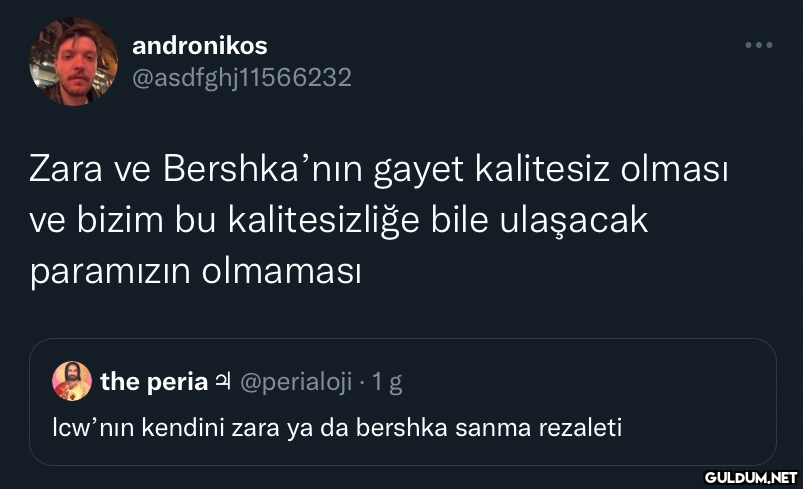Screen dimensions: 803x489
Task: Click the line 'paramızın olmaması'
Action: click(x=194, y=270)
